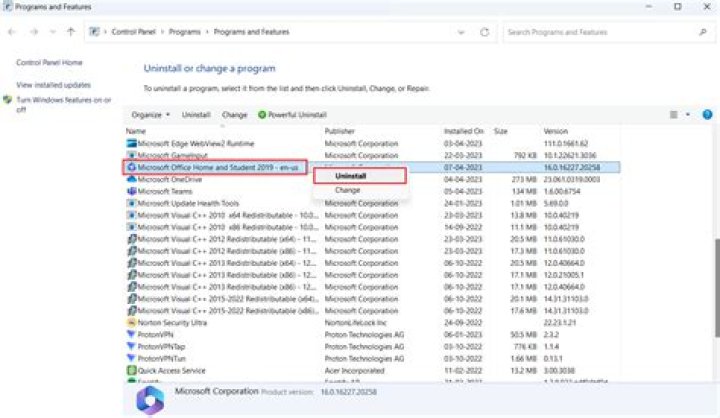This screenshot has width=720, height=418.
Task: Sort by the Version column header
Action: point(556,131)
